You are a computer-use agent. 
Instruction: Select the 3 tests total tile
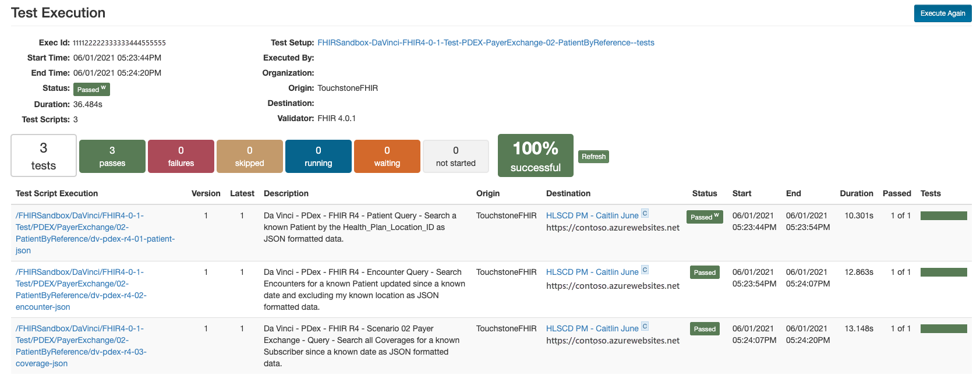pos(44,155)
